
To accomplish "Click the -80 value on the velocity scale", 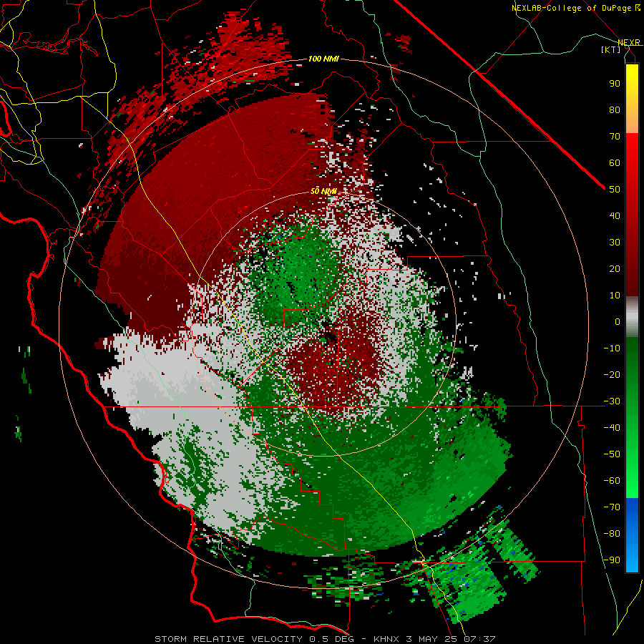I will pos(612,534).
